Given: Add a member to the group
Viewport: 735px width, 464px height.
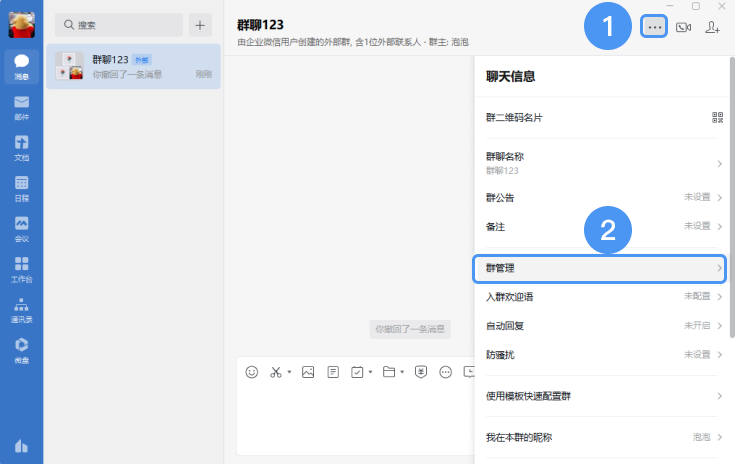Looking at the screenshot, I should point(712,27).
